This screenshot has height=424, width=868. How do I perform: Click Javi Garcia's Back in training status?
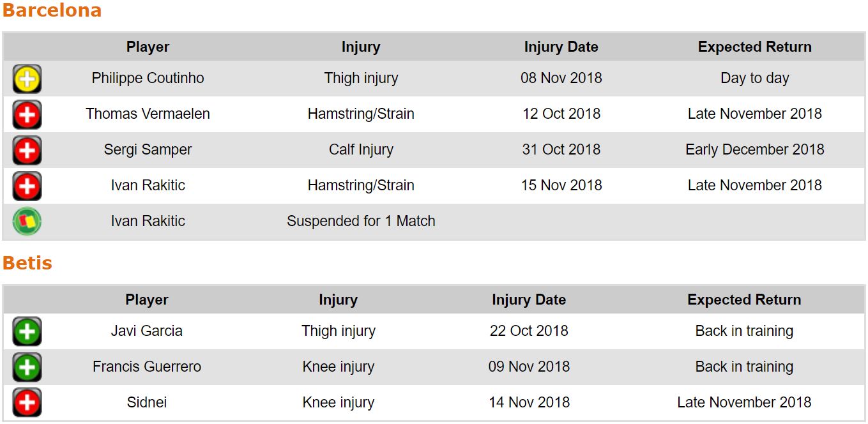coord(744,331)
